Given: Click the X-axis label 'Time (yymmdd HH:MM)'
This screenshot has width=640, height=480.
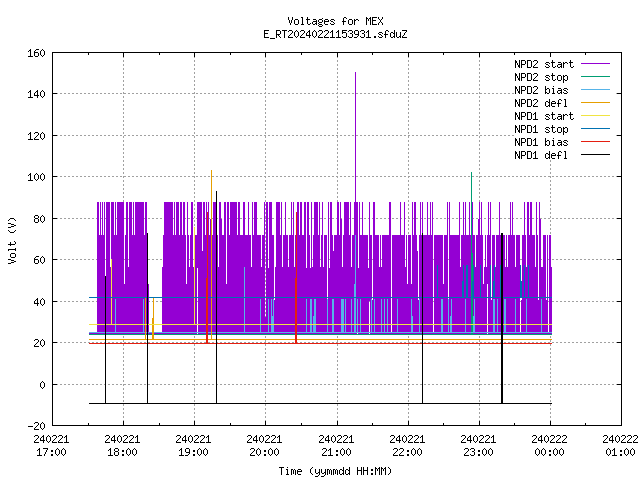Looking at the screenshot, I should pyautogui.click(x=335, y=471).
